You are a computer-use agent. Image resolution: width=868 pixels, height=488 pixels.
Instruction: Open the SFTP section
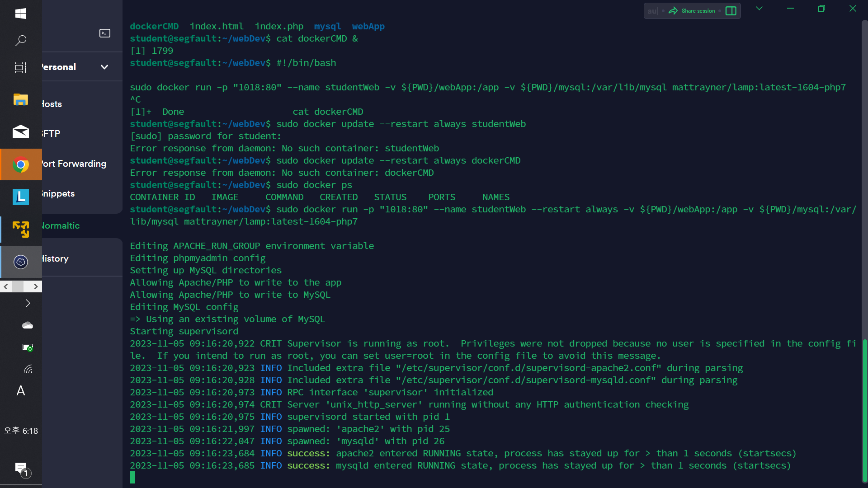click(x=51, y=134)
